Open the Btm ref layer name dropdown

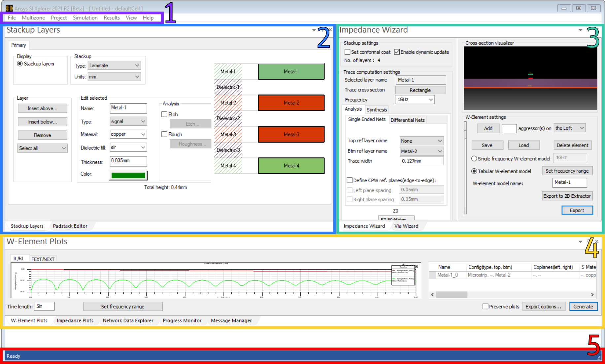(421, 151)
